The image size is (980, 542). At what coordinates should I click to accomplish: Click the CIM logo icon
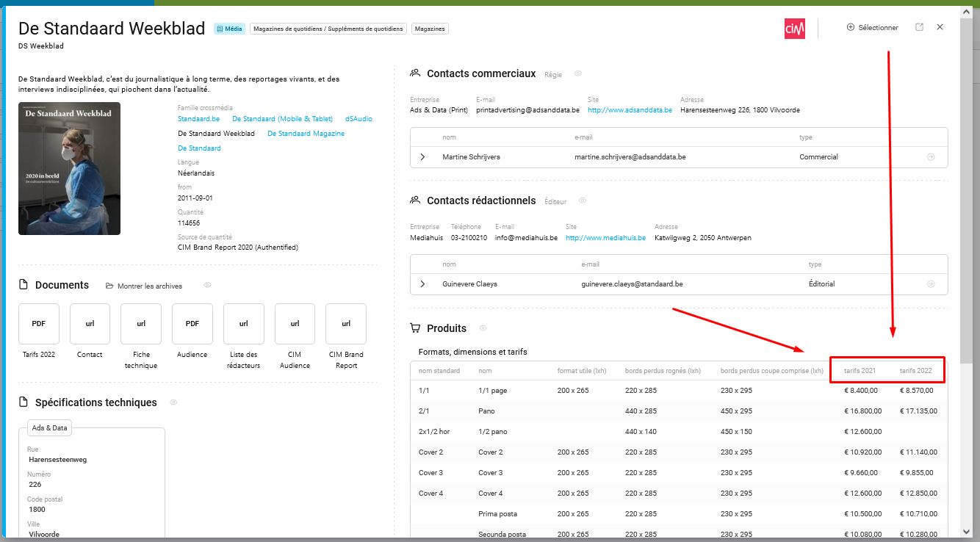(x=794, y=28)
